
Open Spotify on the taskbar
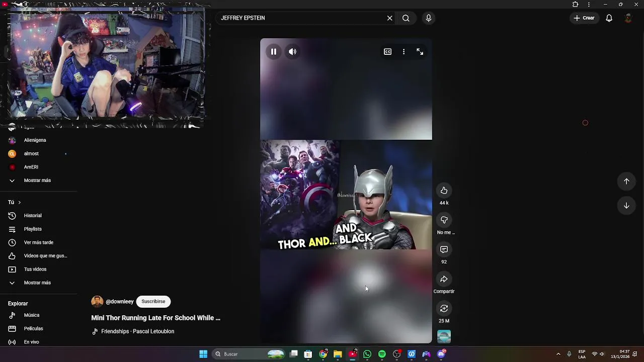point(382,354)
